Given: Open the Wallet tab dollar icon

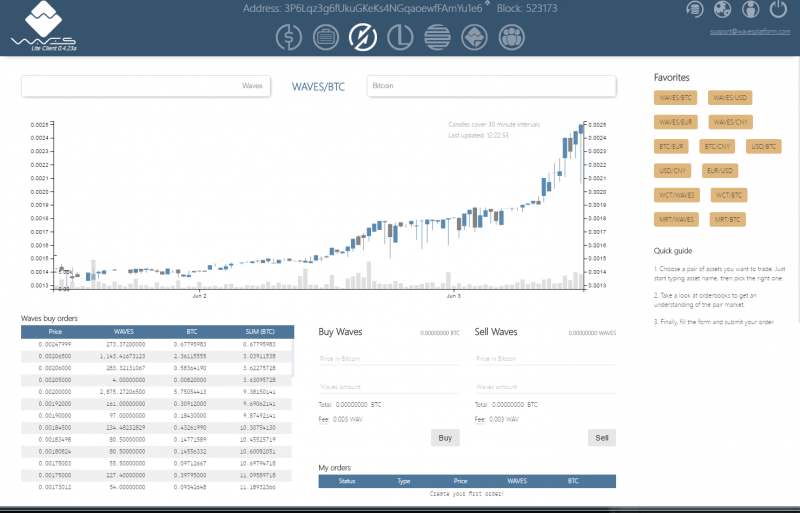Looking at the screenshot, I should point(289,37).
